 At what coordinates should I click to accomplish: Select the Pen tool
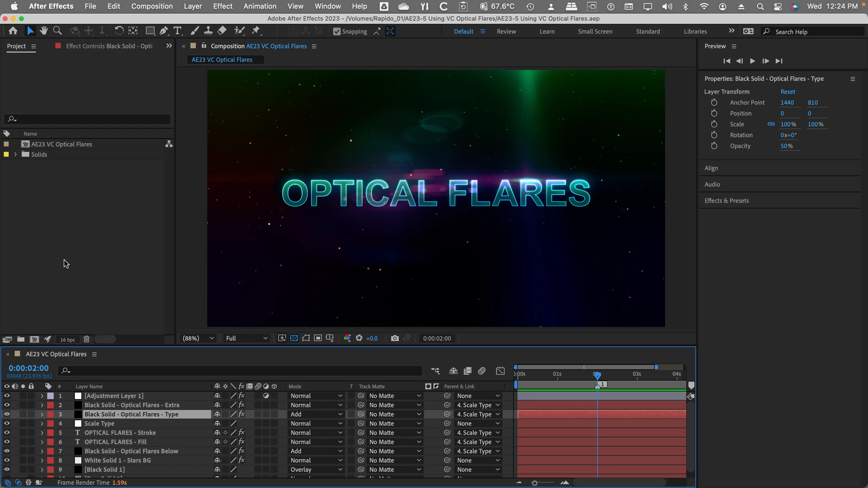[164, 31]
